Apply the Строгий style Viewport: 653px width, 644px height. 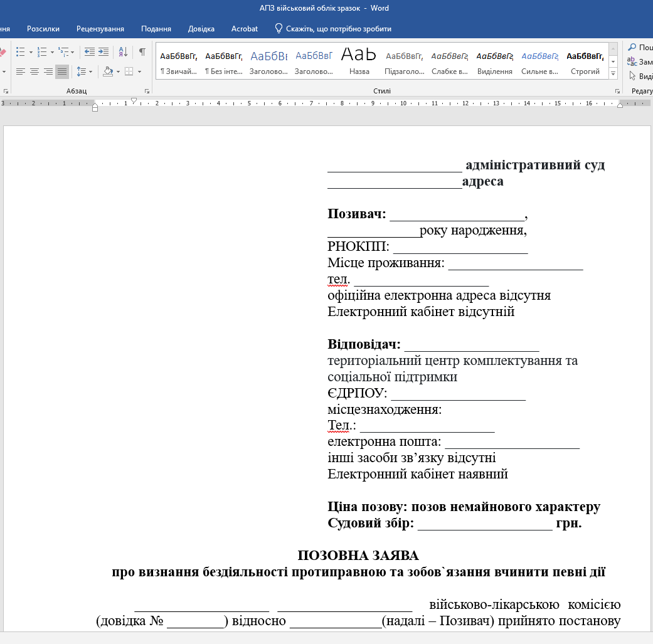click(x=585, y=61)
